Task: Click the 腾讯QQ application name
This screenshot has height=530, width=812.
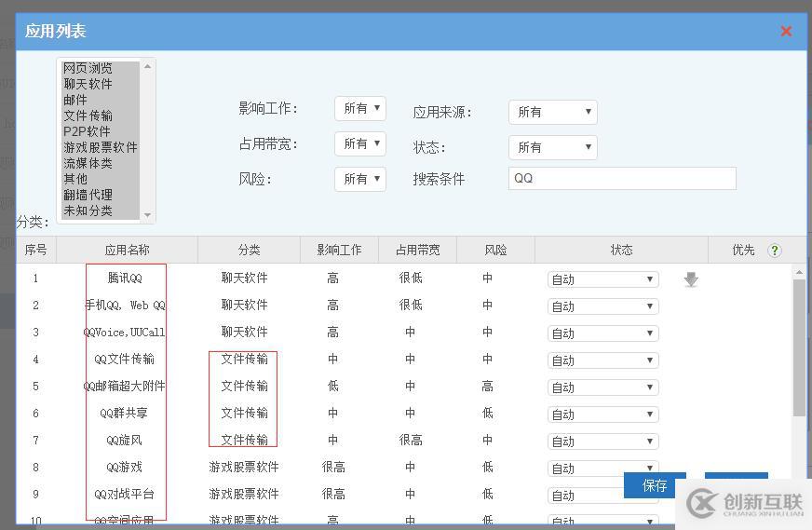Action: pyautogui.click(x=125, y=279)
